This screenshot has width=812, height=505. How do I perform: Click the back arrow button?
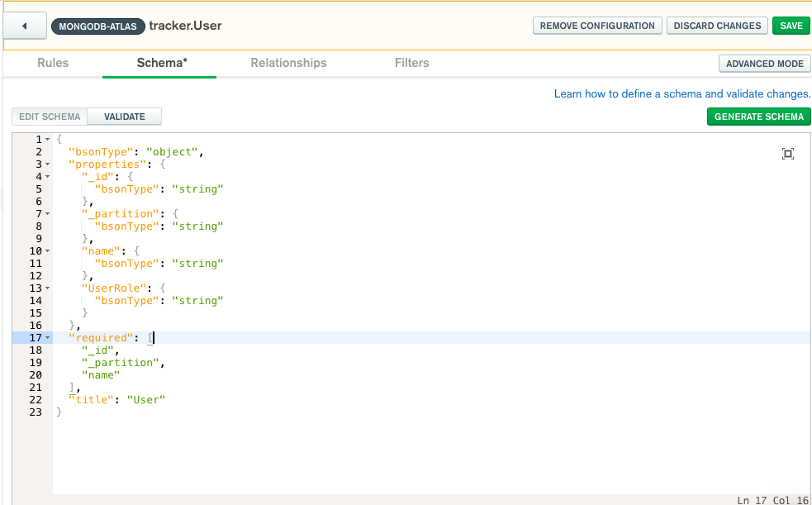pyautogui.click(x=24, y=26)
